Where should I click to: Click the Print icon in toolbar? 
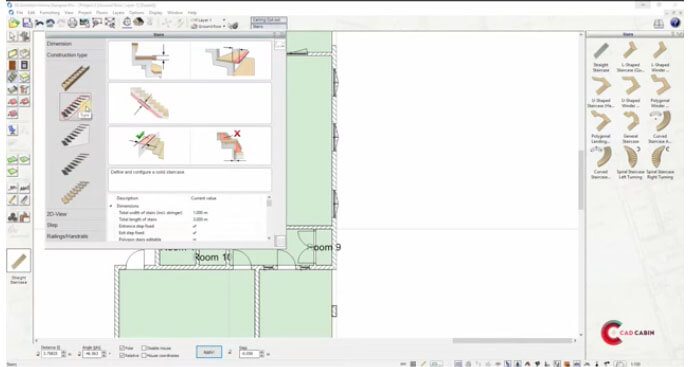tap(73, 23)
